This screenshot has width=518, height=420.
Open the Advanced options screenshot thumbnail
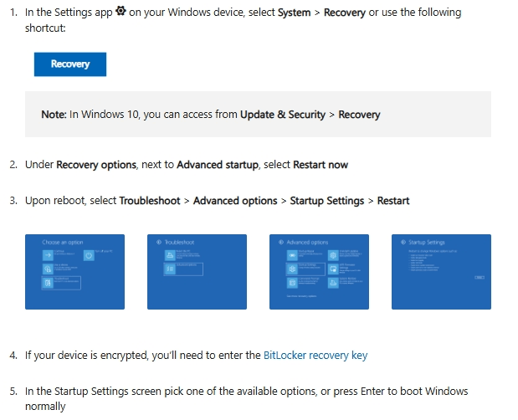pos(319,272)
